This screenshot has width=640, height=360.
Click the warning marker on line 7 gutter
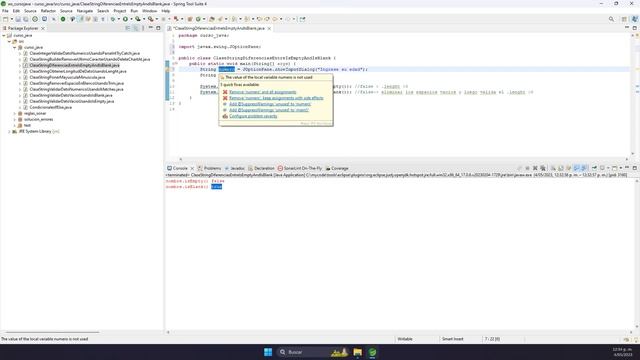coord(167,69)
